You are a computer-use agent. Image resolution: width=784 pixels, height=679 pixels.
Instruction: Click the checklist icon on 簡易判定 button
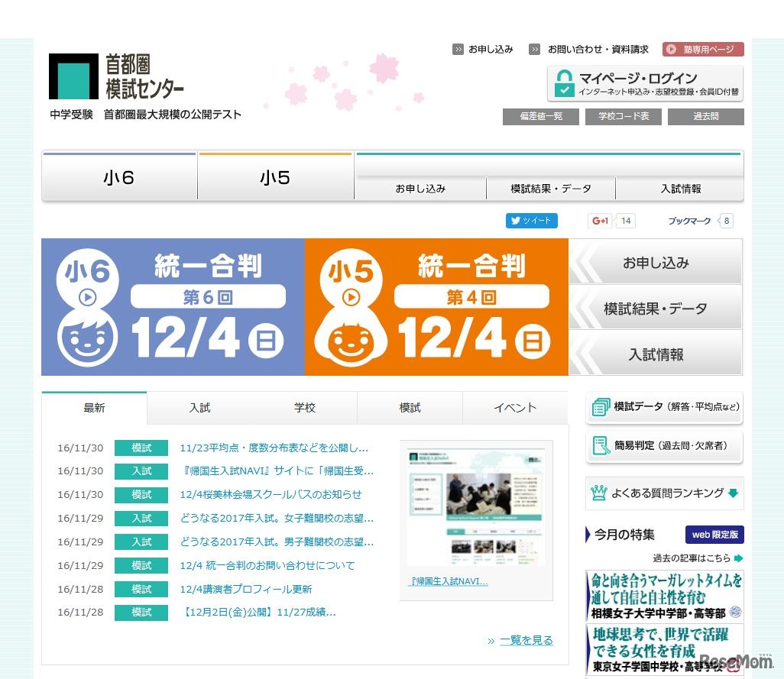[601, 446]
